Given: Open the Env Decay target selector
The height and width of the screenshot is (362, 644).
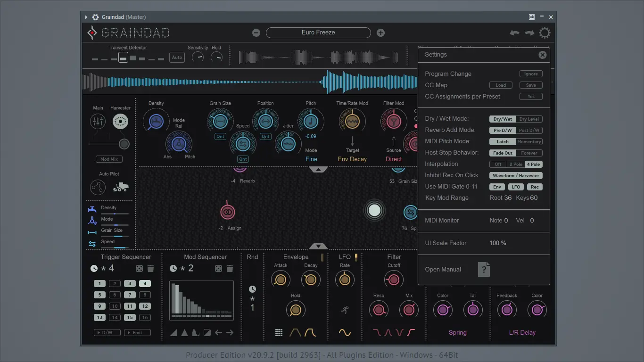Looking at the screenshot, I should point(352,159).
